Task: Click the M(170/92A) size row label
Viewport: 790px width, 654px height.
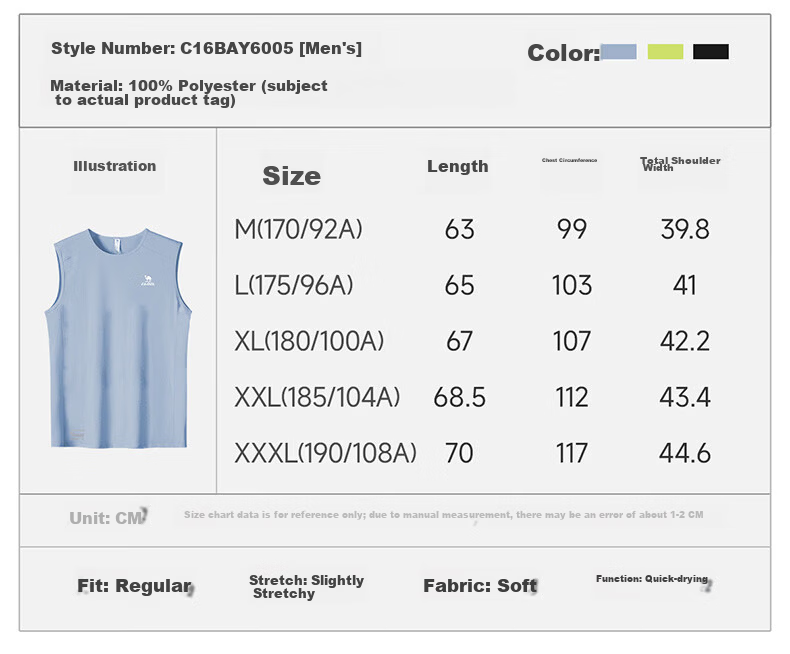Action: [298, 229]
